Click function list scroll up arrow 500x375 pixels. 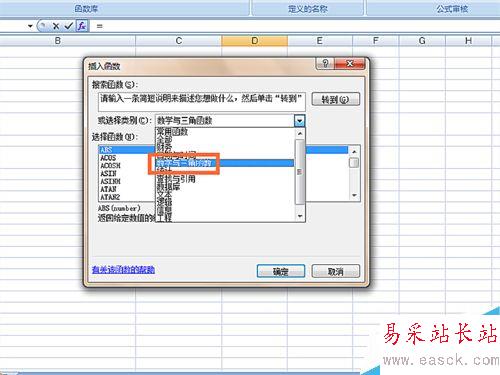pos(354,152)
